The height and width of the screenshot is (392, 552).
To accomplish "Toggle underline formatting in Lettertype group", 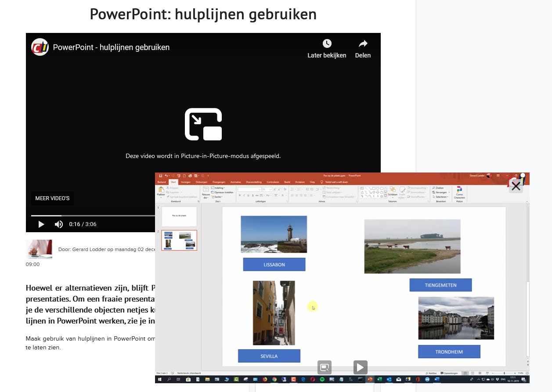I will tap(249, 195).
